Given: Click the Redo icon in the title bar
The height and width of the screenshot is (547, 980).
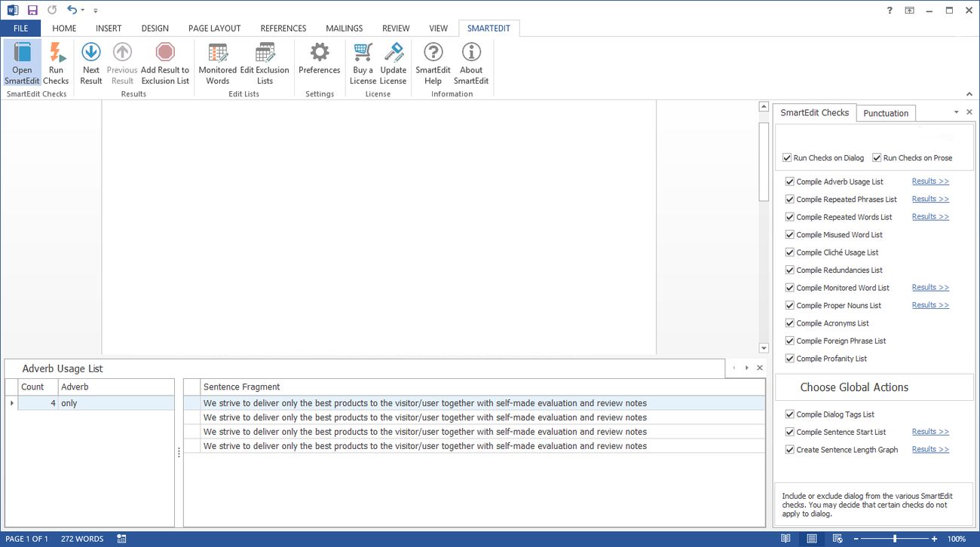Looking at the screenshot, I should 52,10.
